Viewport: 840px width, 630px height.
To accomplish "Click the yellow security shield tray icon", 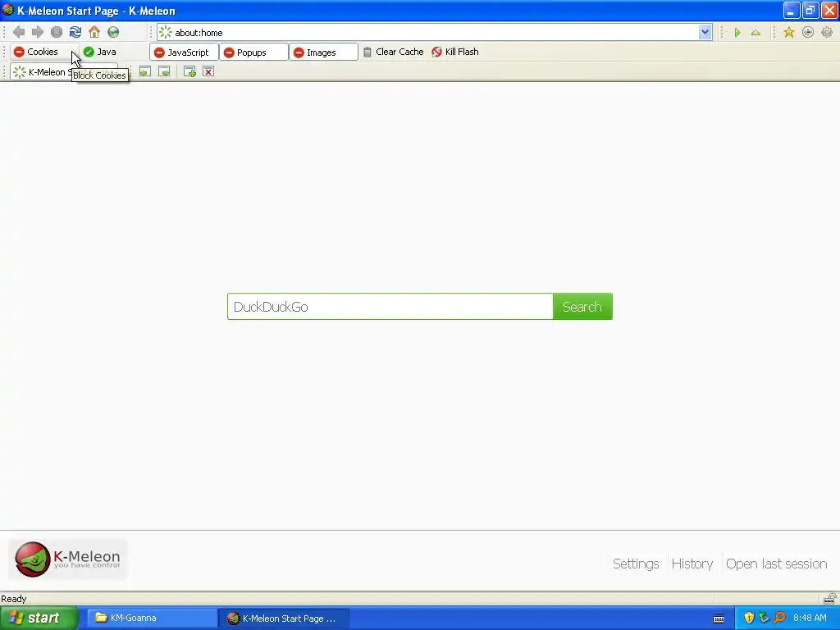I will (749, 618).
